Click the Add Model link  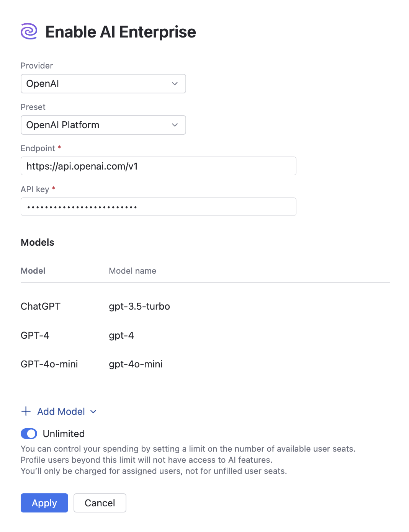61,411
